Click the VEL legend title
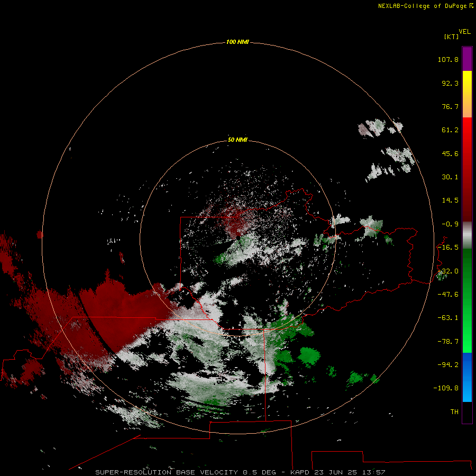 (464, 32)
